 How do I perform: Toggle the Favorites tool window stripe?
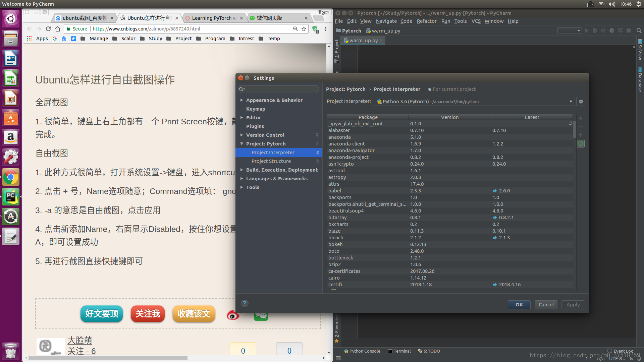[x=337, y=328]
